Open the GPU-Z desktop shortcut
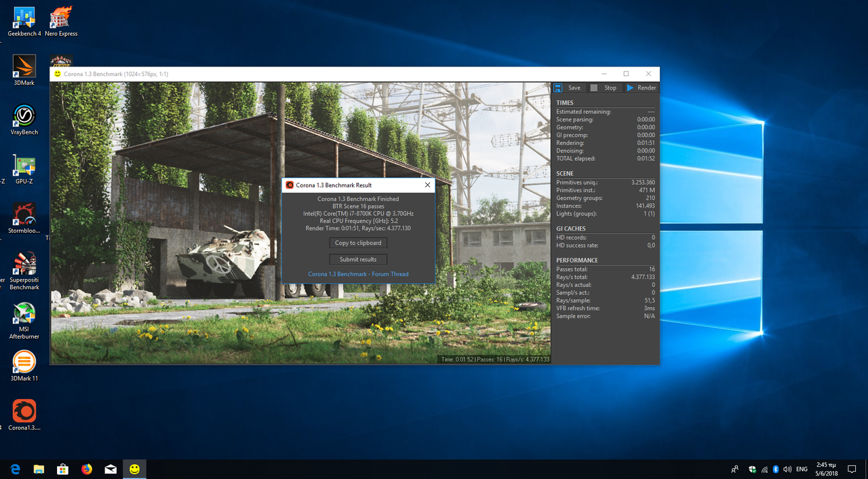 24,170
